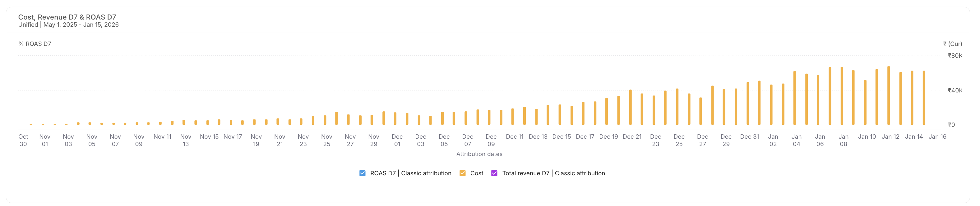Select the Cost bar for Dec 01
Viewport: 980px width, 206px height.
click(x=395, y=119)
